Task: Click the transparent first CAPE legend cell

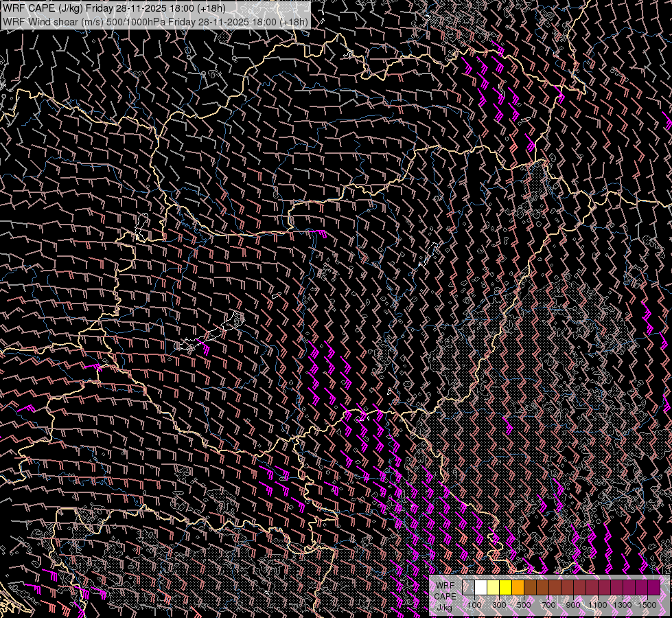Action: [x=469, y=588]
